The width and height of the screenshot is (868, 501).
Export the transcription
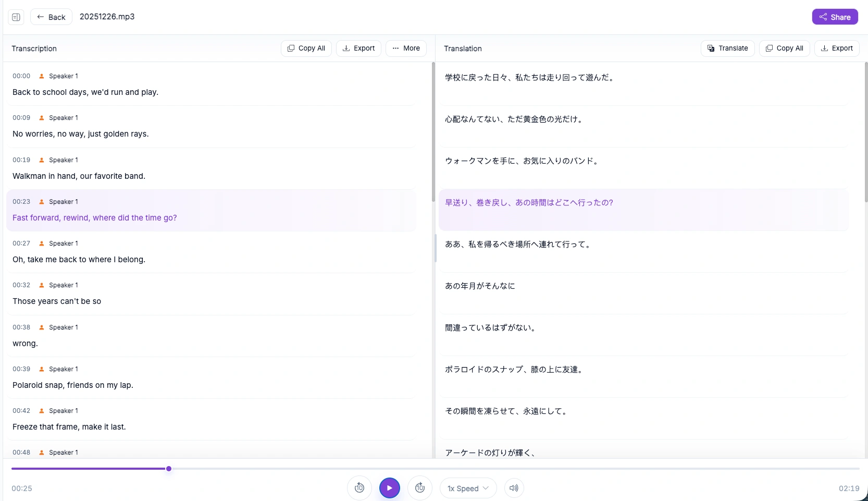coord(359,48)
